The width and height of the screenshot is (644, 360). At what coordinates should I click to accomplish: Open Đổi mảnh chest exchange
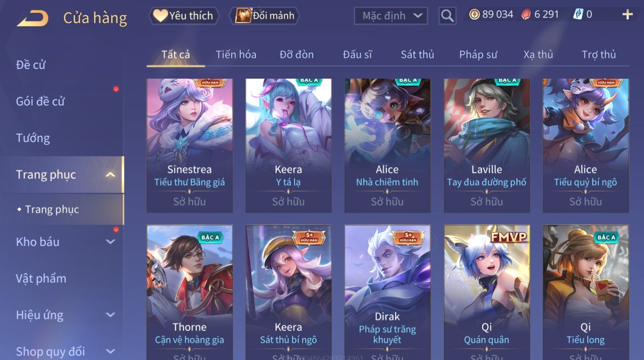click(x=264, y=16)
